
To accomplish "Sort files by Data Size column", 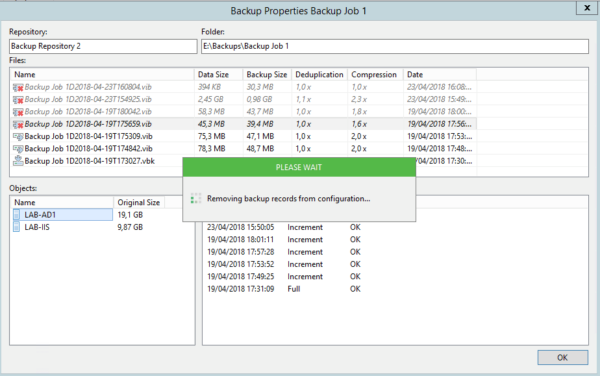I will pos(218,75).
